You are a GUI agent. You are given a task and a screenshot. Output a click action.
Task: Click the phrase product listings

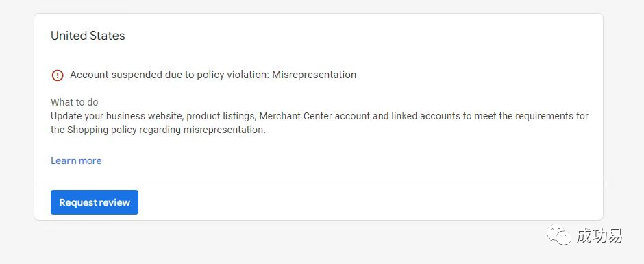tap(221, 117)
